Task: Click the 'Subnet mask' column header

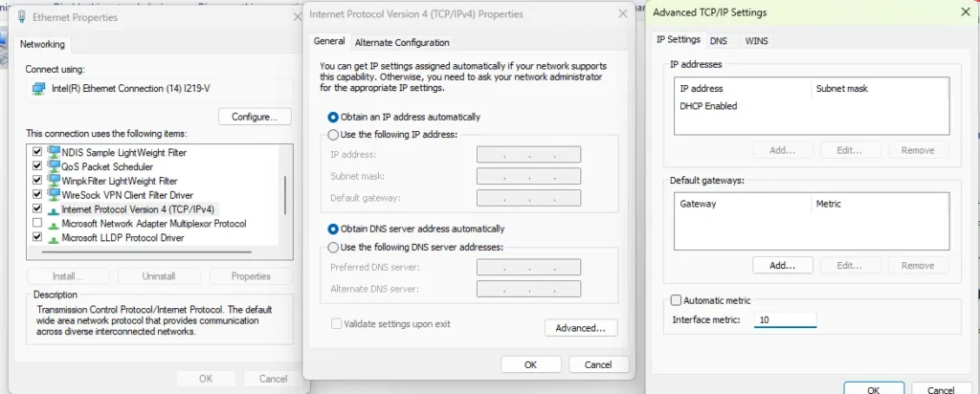Action: click(842, 89)
